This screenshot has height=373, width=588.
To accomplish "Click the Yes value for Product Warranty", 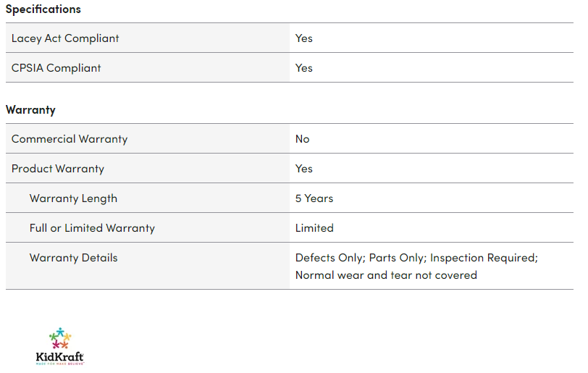I will click(304, 168).
